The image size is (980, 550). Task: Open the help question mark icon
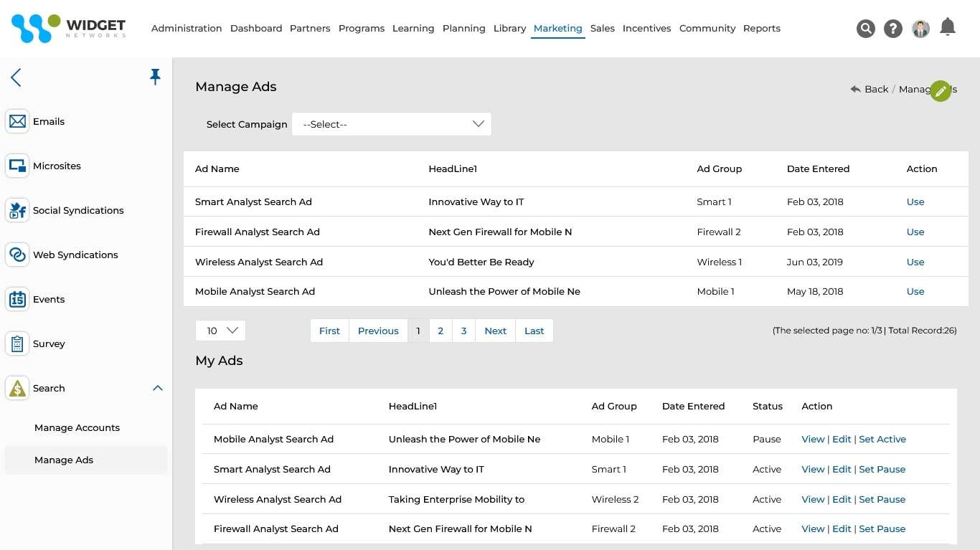point(892,28)
